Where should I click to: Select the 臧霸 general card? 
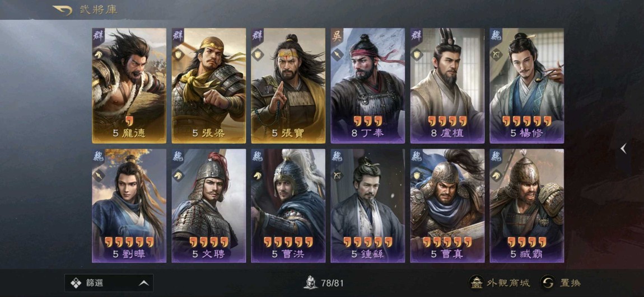[527, 205]
